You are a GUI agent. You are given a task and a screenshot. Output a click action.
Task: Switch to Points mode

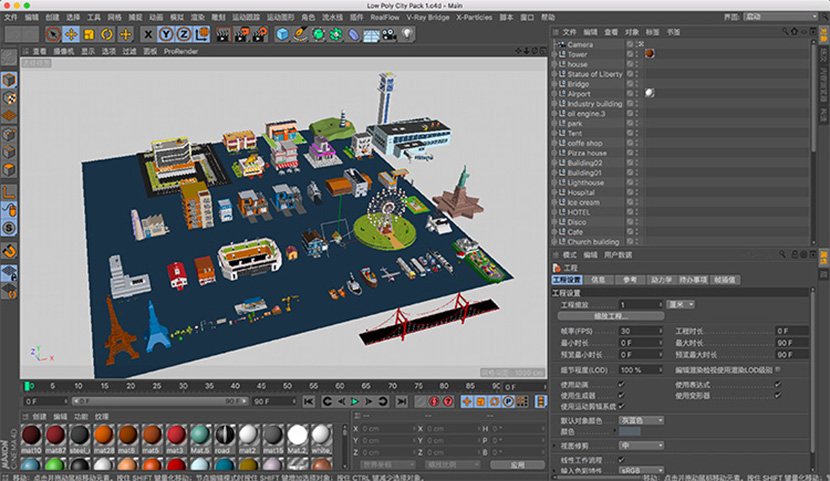point(9,134)
